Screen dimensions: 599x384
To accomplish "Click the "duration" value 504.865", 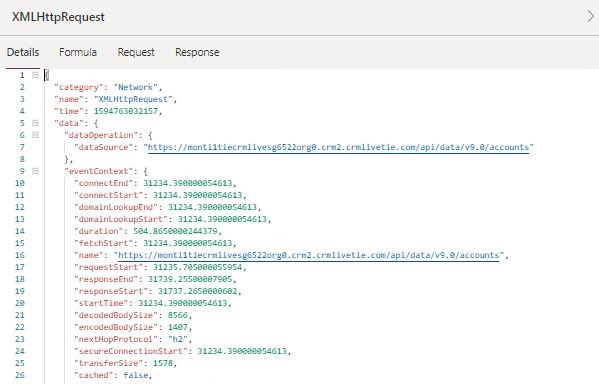I will click(175, 231).
